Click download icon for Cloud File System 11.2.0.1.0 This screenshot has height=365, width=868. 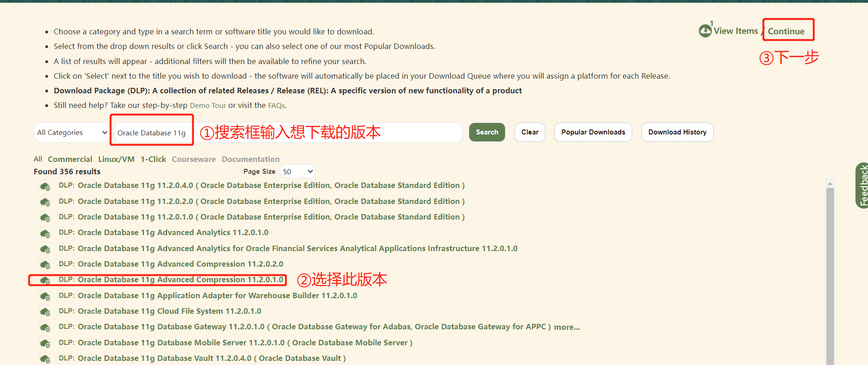coord(45,311)
